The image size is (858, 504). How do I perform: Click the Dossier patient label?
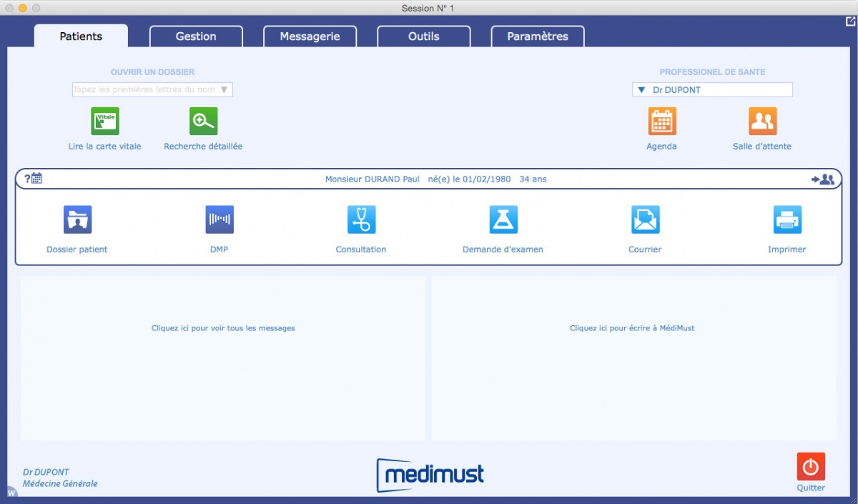(77, 249)
